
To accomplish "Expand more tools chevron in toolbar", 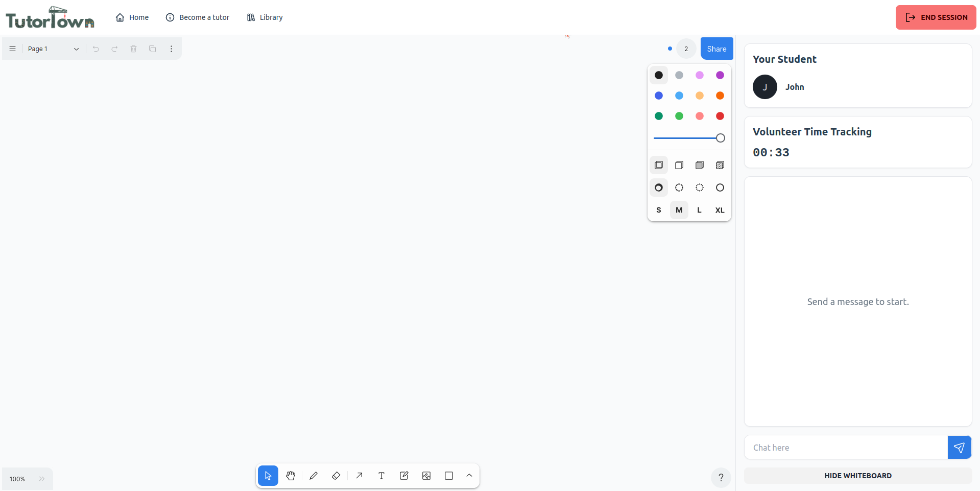I will 469,476.
